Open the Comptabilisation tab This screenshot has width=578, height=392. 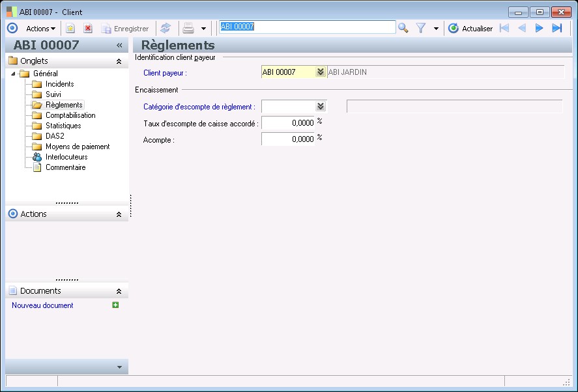(70, 115)
